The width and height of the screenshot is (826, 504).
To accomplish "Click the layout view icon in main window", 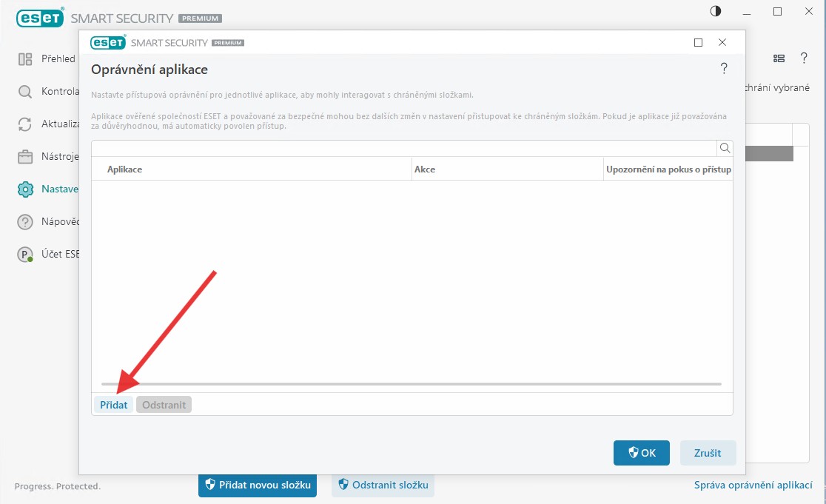I will 779,58.
